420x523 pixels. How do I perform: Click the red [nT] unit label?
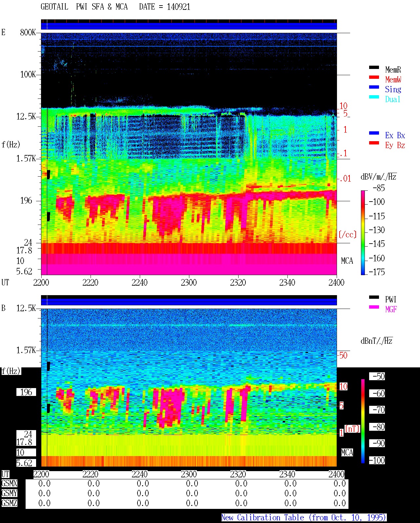pos(352,429)
